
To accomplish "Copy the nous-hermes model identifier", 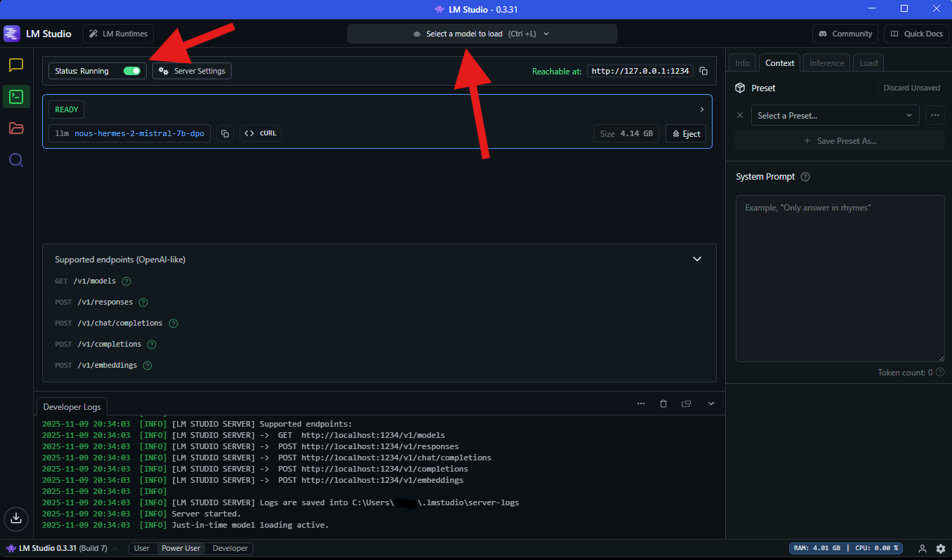I will 225,133.
